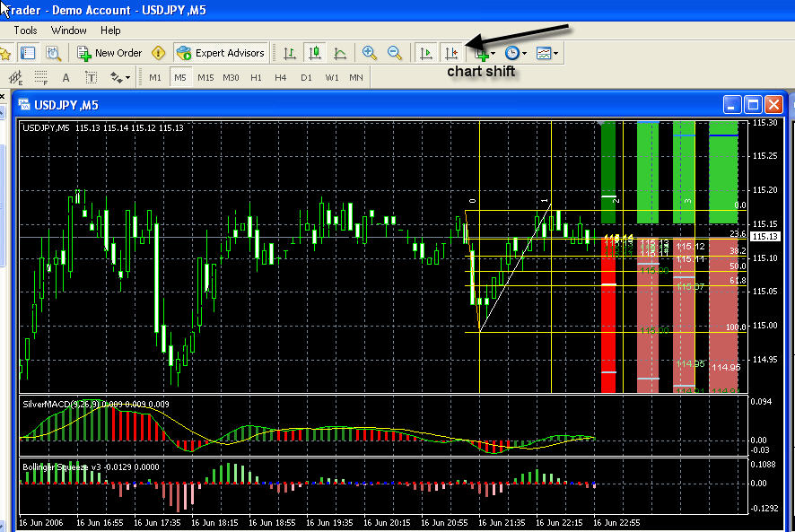The width and height of the screenshot is (795, 532).
Task: Click the 16 Jun 21:35 time label
Action: click(502, 522)
